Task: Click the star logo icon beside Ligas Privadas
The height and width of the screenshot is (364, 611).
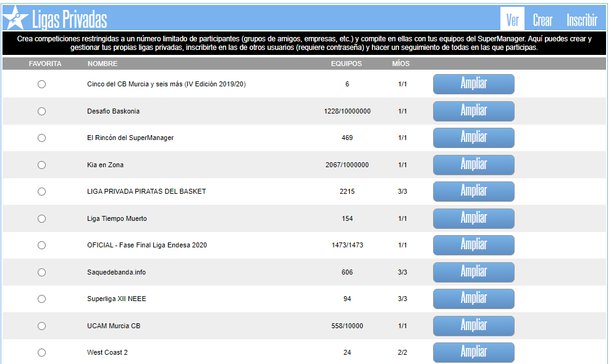Action: point(15,18)
